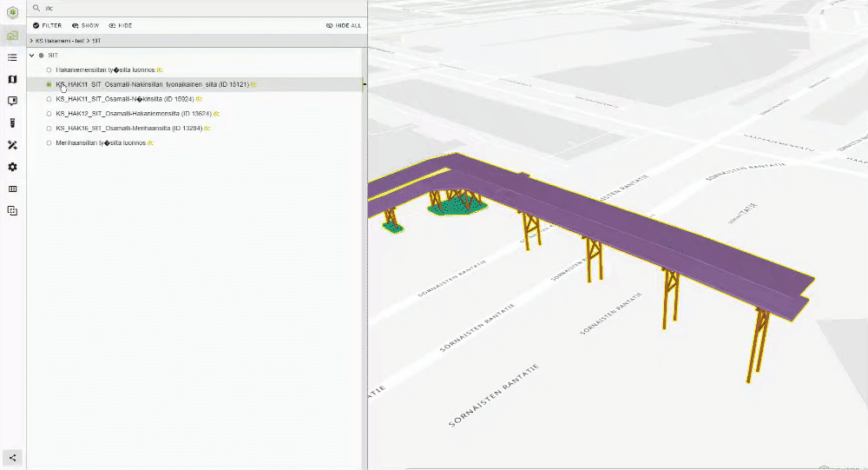Click the SHOW button

coord(85,25)
